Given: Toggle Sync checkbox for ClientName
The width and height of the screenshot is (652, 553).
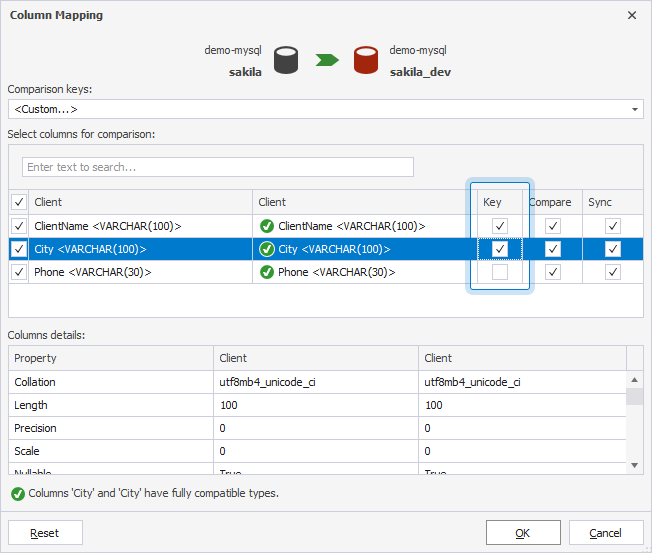Looking at the screenshot, I should 612,226.
